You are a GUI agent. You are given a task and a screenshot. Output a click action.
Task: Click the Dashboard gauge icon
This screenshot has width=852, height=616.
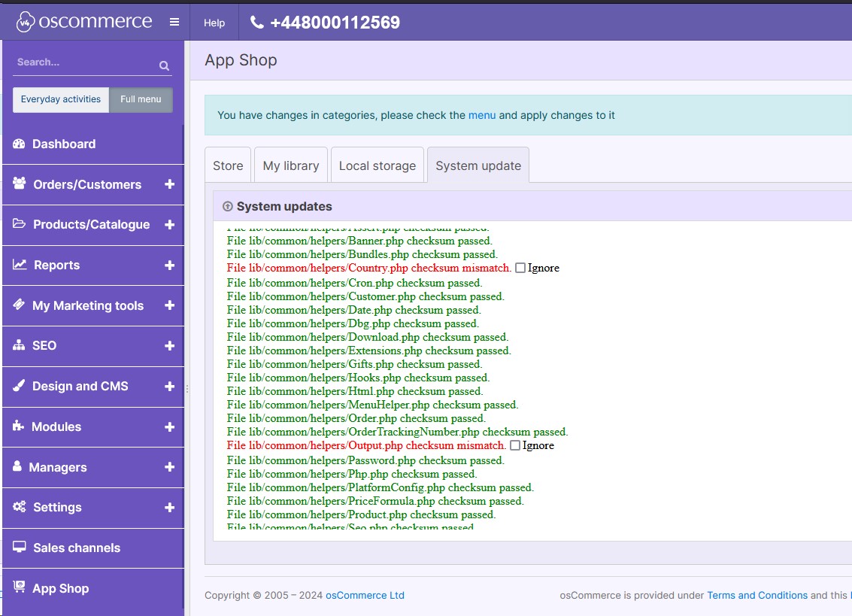(x=19, y=144)
